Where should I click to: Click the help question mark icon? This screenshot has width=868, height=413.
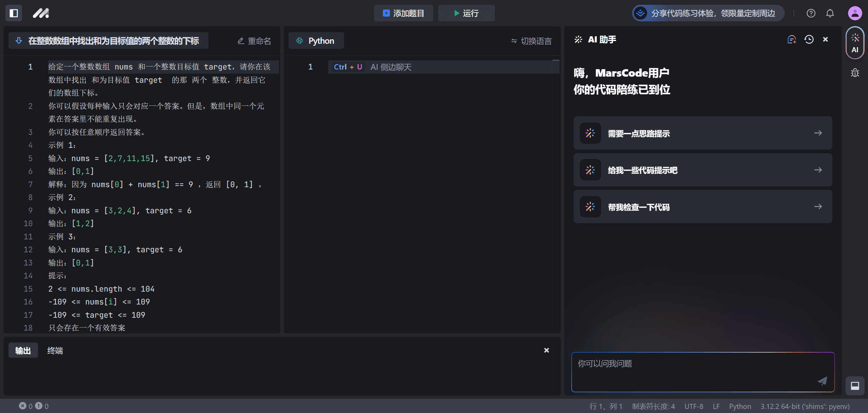811,13
